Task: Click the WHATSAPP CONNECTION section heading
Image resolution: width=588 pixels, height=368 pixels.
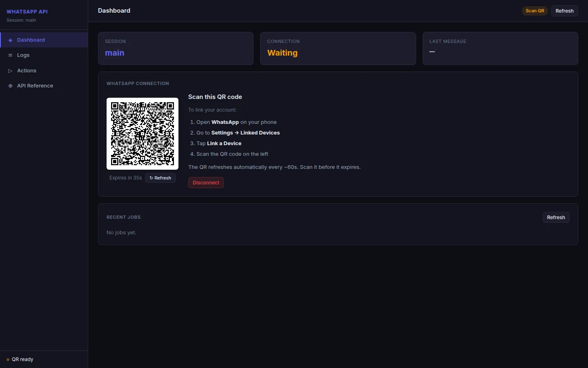Action: pyautogui.click(x=138, y=83)
